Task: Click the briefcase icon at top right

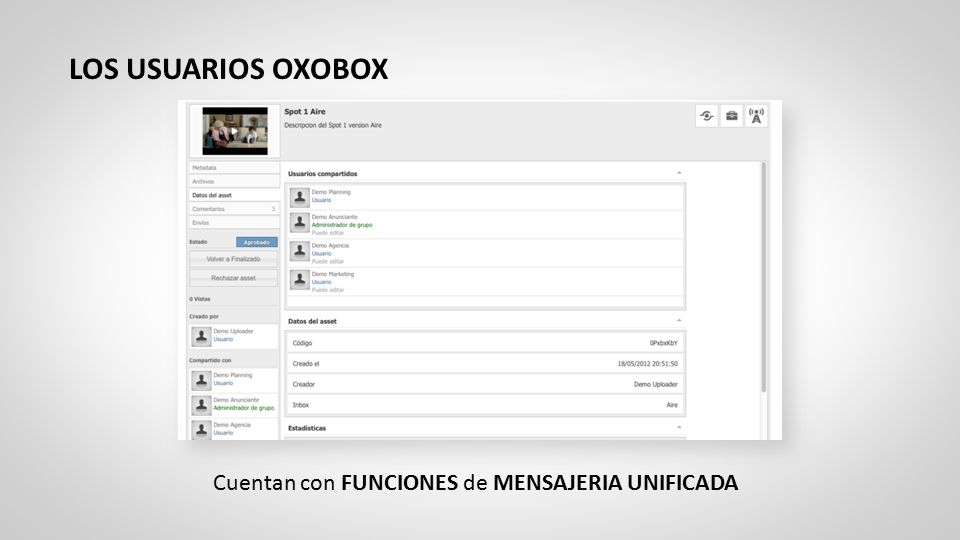Action: [x=732, y=116]
